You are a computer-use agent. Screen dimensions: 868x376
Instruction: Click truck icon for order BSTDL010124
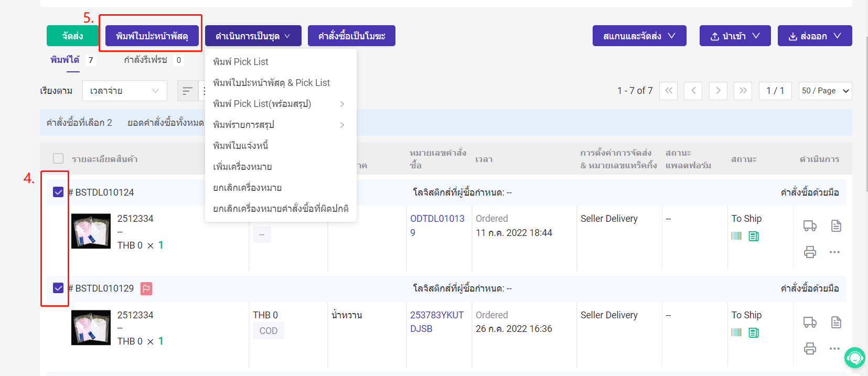(810, 226)
